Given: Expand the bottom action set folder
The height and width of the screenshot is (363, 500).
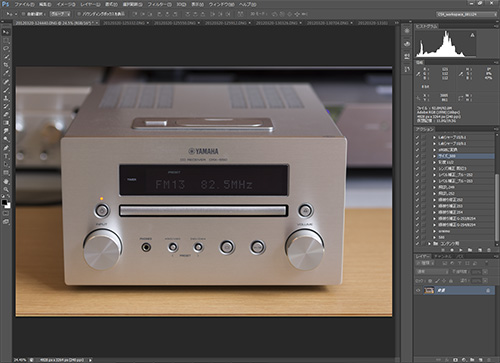Looking at the screenshot, I should [x=429, y=244].
